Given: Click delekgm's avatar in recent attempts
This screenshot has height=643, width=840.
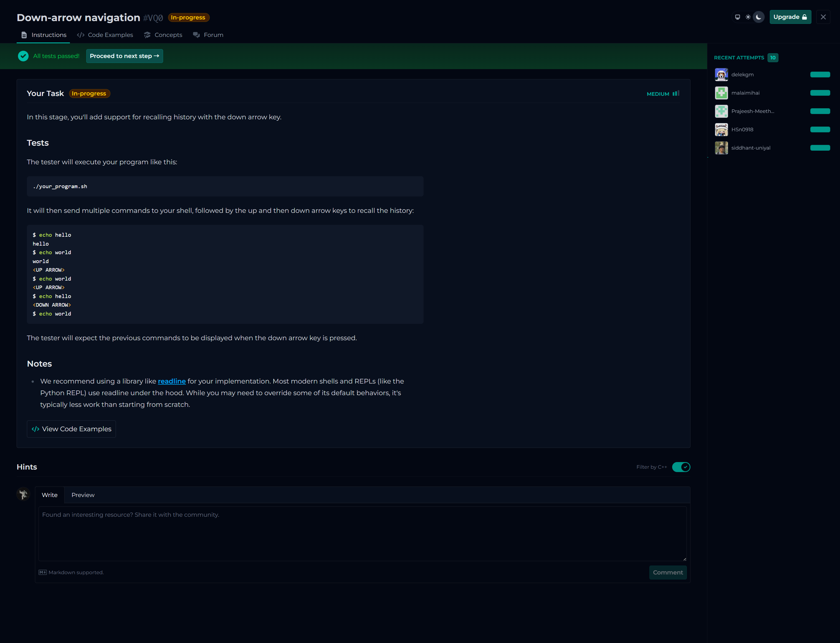Looking at the screenshot, I should click(722, 75).
